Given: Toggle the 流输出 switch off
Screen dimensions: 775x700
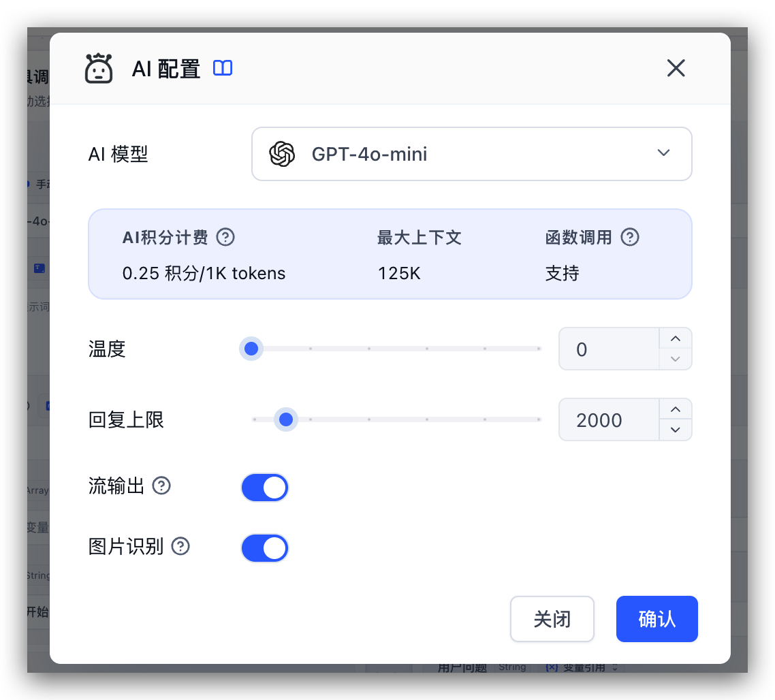Looking at the screenshot, I should pos(265,488).
